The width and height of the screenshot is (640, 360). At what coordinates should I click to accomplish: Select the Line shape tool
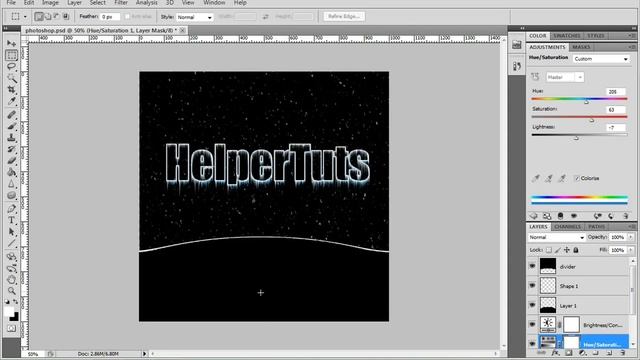pyautogui.click(x=11, y=244)
